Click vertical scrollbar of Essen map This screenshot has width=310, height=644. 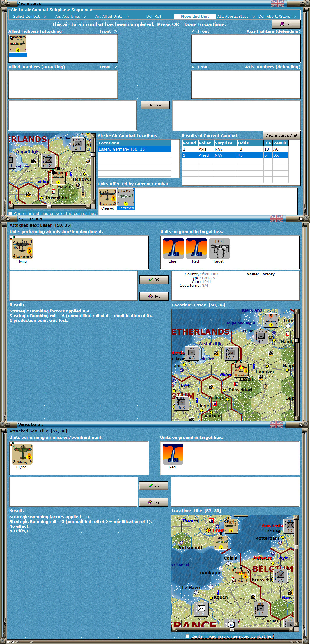coord(297,365)
